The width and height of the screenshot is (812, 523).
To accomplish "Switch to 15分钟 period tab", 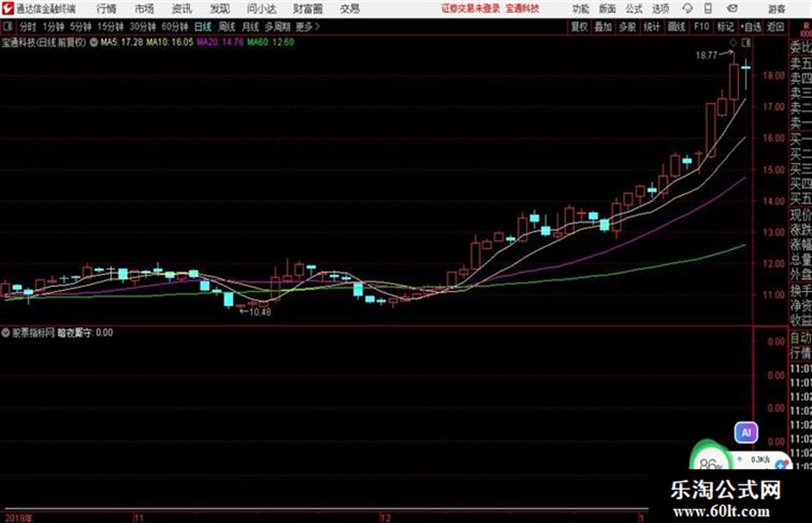I will coord(110,27).
